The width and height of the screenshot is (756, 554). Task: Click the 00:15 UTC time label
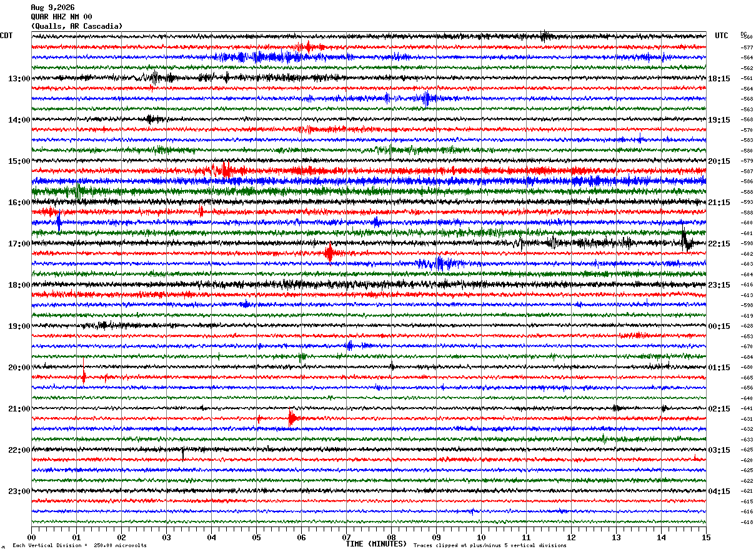point(719,326)
